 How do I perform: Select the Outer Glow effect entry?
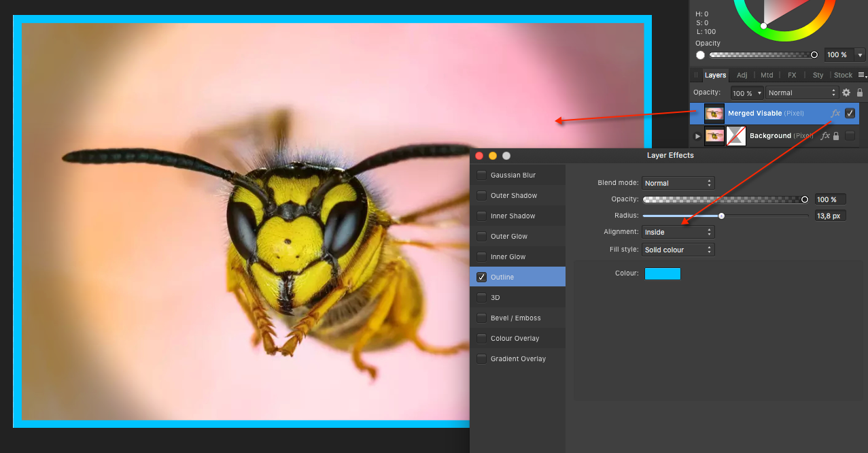510,236
